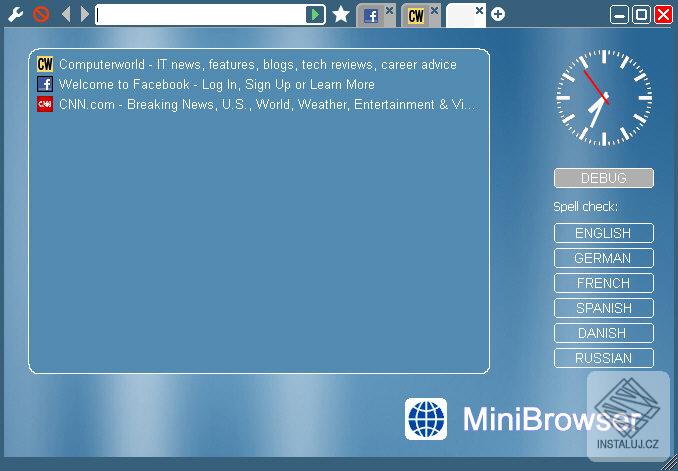This screenshot has width=678, height=471.
Task: Click the Computerworld CW favicon
Action: click(x=45, y=64)
